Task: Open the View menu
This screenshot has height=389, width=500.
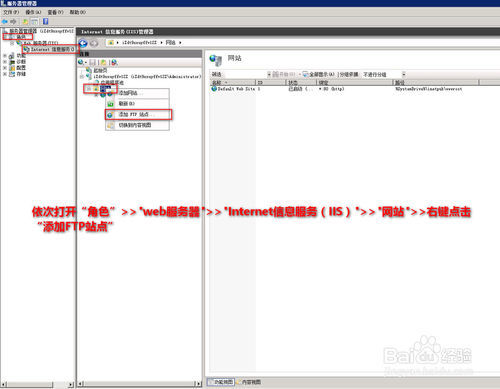Action: pyautogui.click(x=55, y=12)
